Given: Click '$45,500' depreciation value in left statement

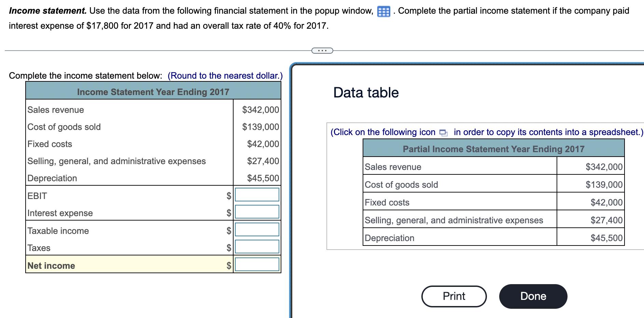Looking at the screenshot, I should [263, 178].
